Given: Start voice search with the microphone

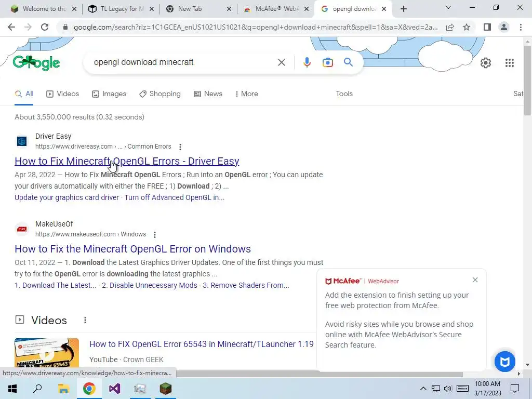Looking at the screenshot, I should pyautogui.click(x=307, y=62).
